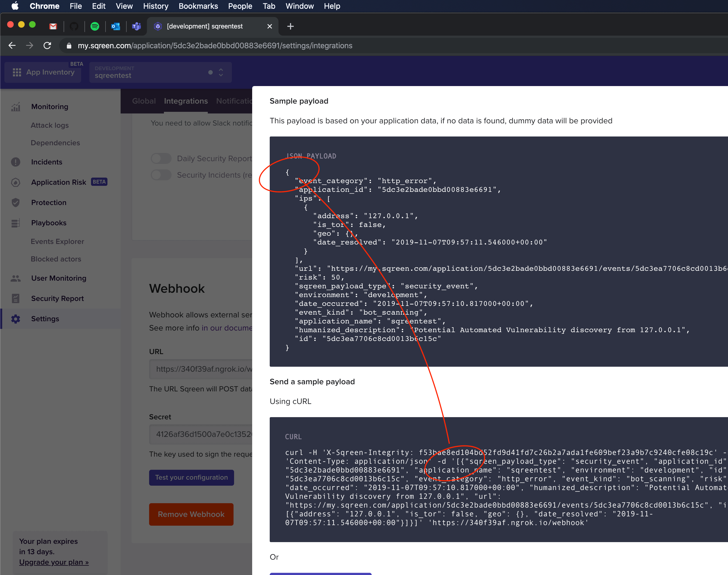Switch to the Global settings tab
Viewport: 728px width, 575px height.
(144, 101)
